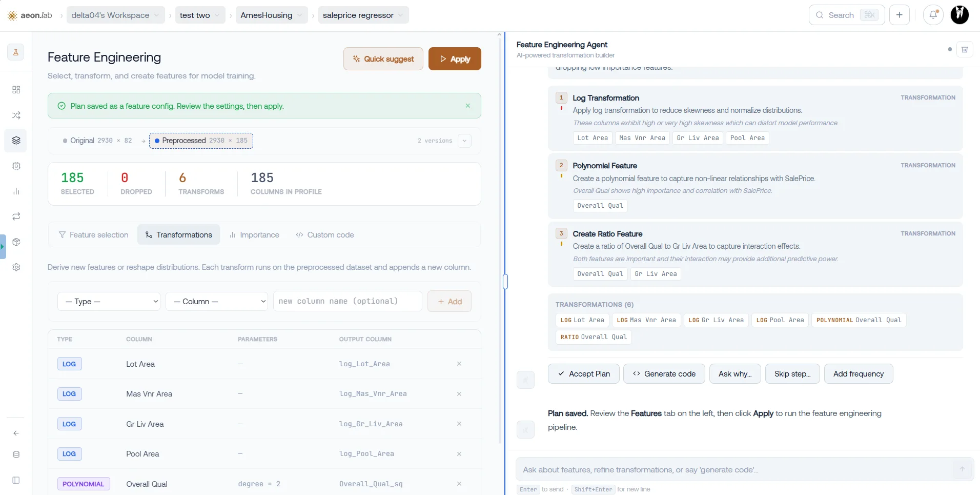Open the Type dropdown
980x495 pixels.
tap(109, 301)
